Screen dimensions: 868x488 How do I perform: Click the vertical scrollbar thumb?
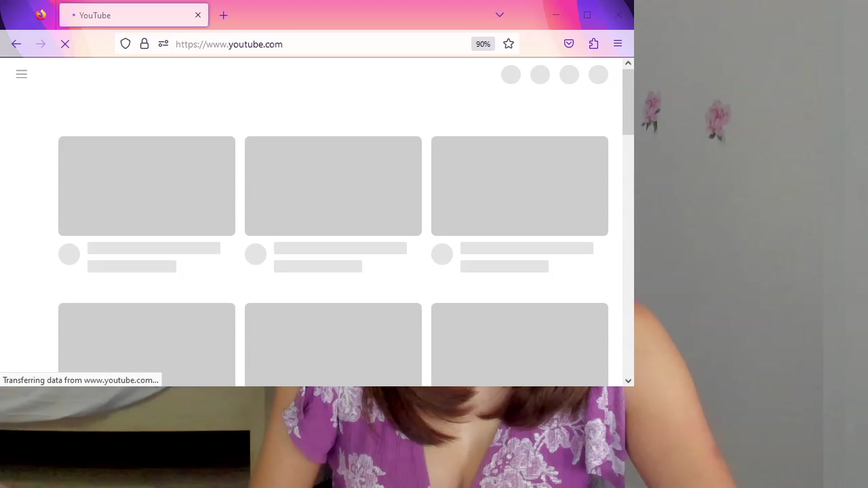coord(628,102)
